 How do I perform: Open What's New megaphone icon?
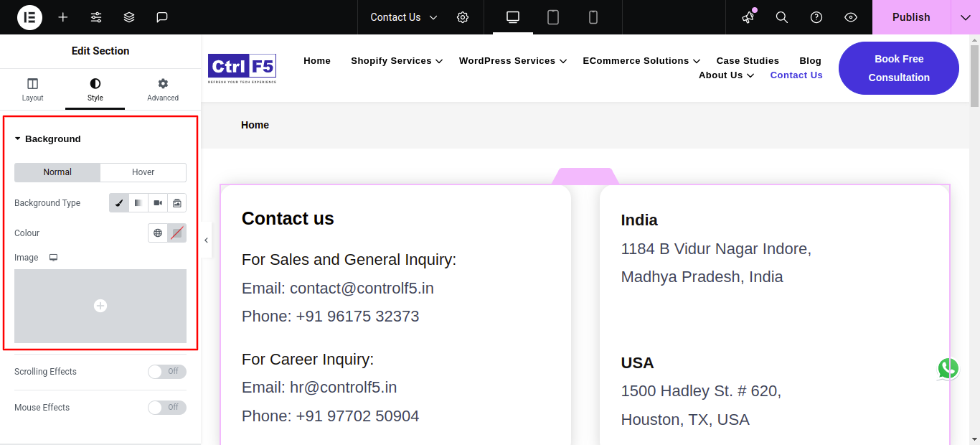748,17
